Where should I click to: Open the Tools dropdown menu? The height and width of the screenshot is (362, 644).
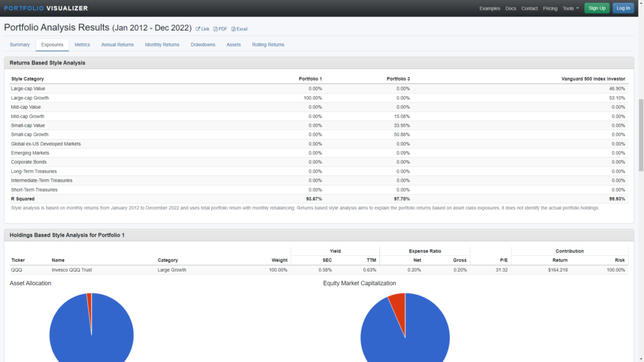(570, 8)
